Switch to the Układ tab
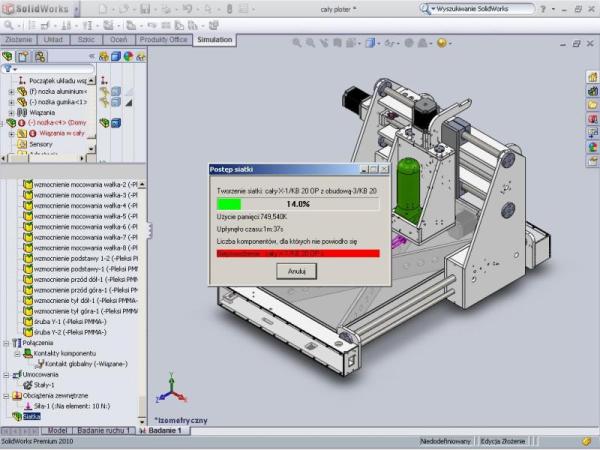This screenshot has height=450, width=600. pos(53,40)
